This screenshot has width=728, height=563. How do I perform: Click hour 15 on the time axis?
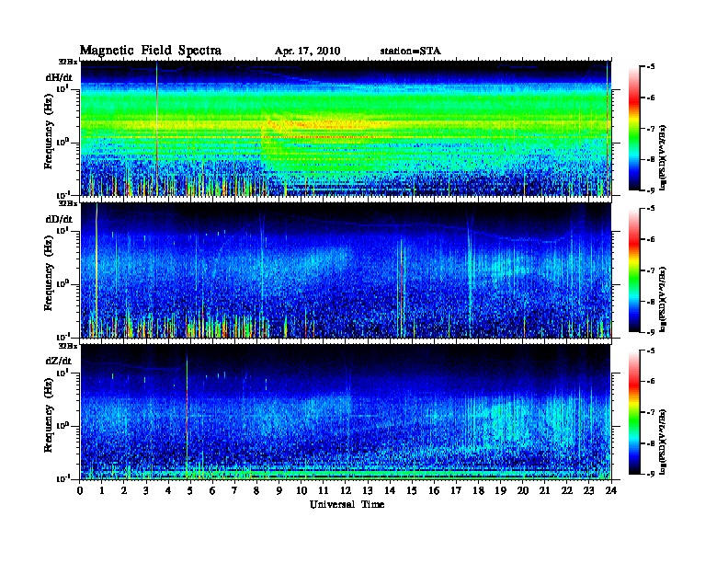pyautogui.click(x=412, y=491)
